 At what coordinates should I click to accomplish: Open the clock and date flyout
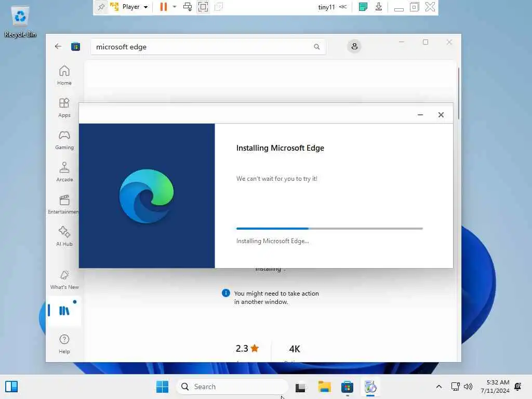pos(495,387)
